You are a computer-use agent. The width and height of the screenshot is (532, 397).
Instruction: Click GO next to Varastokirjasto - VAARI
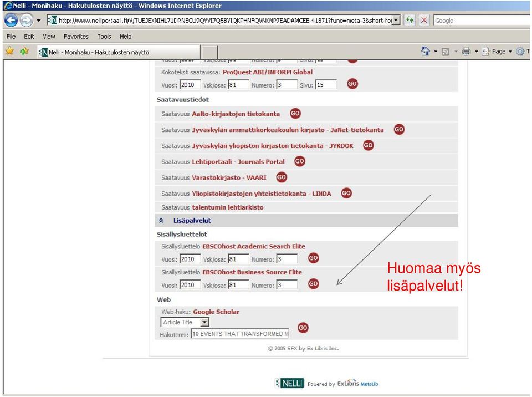point(282,177)
